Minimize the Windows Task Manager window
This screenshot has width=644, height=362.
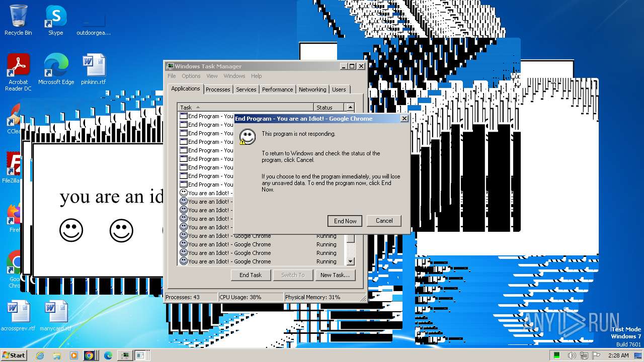pyautogui.click(x=344, y=66)
